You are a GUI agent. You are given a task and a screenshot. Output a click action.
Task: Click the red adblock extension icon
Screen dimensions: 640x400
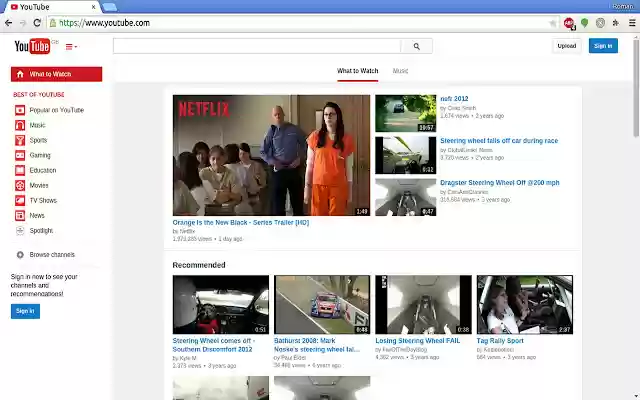[569, 23]
